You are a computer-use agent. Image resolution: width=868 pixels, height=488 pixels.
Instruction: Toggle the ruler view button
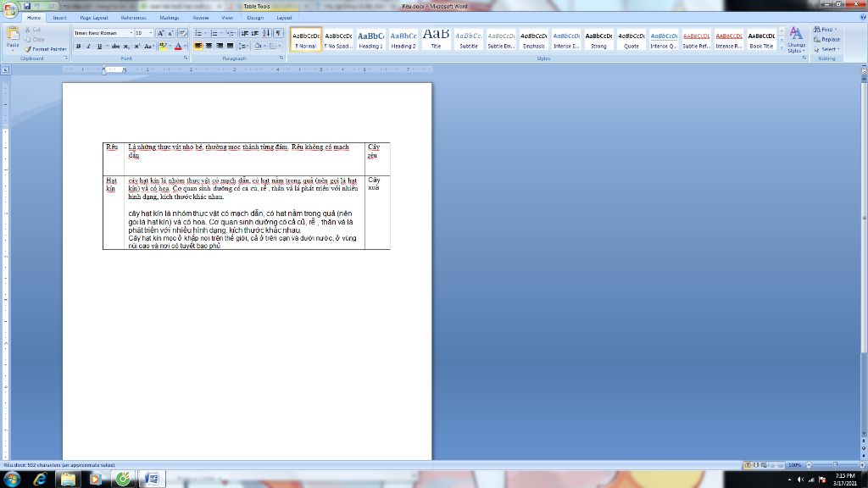pyautogui.click(x=864, y=70)
